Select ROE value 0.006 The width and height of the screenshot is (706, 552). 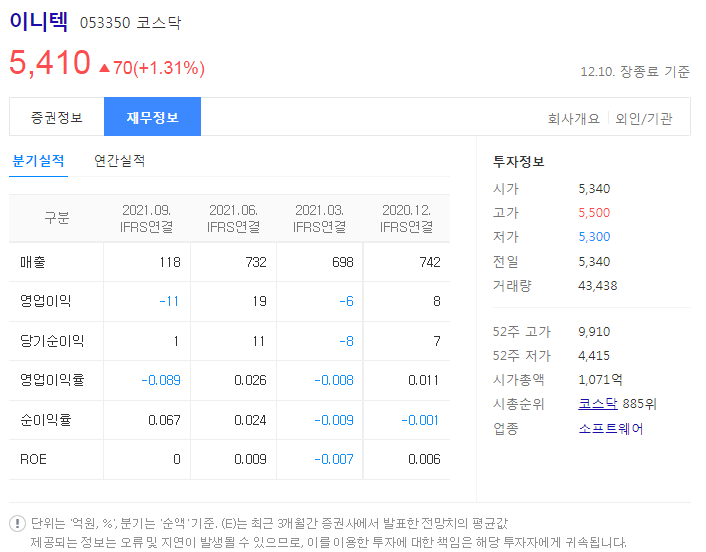[424, 459]
